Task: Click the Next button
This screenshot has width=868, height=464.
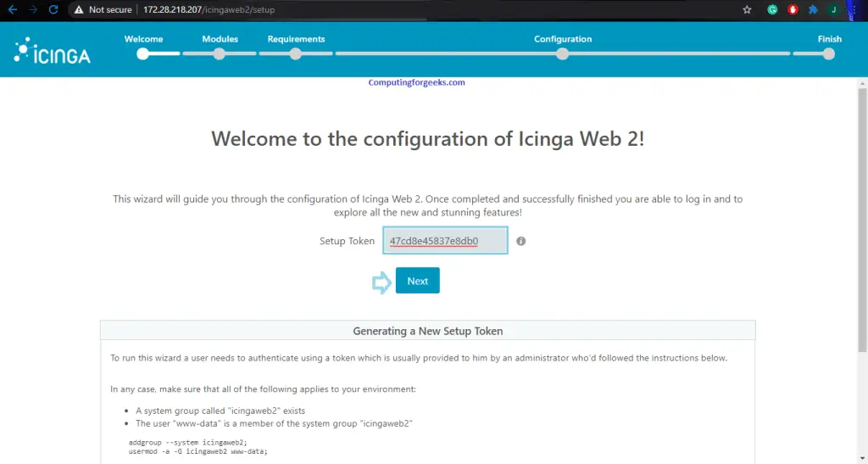Action: point(417,281)
